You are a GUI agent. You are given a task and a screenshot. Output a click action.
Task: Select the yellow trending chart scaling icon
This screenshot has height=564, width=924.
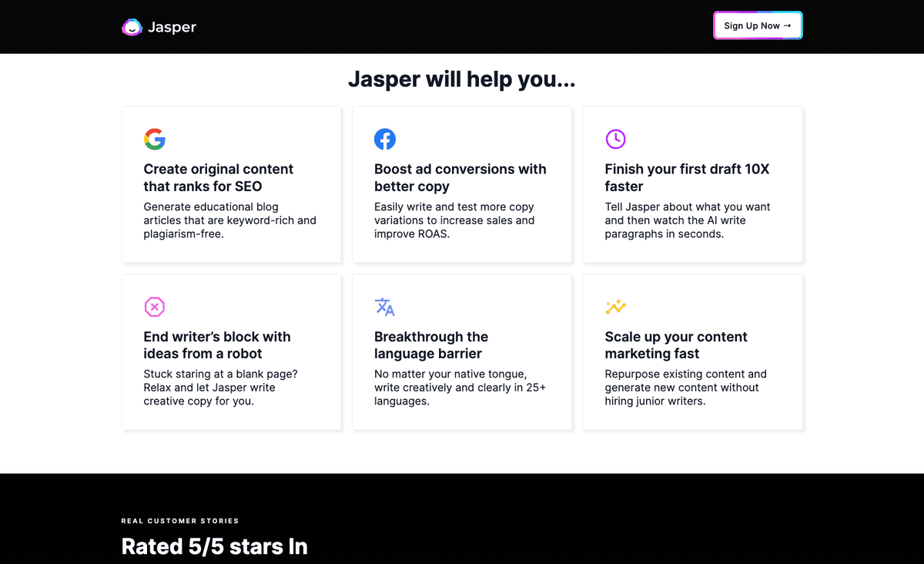(616, 307)
